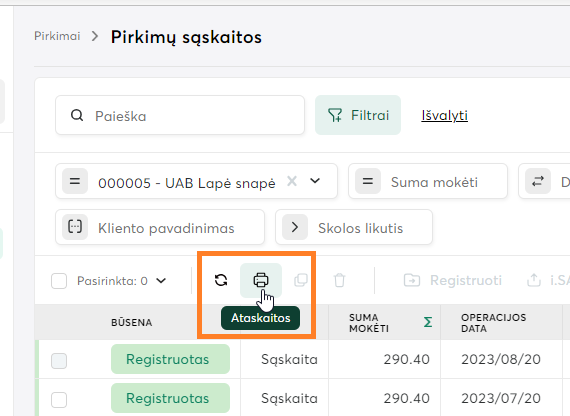Click contains operator beside Kliento pavadinimas

point(75,227)
